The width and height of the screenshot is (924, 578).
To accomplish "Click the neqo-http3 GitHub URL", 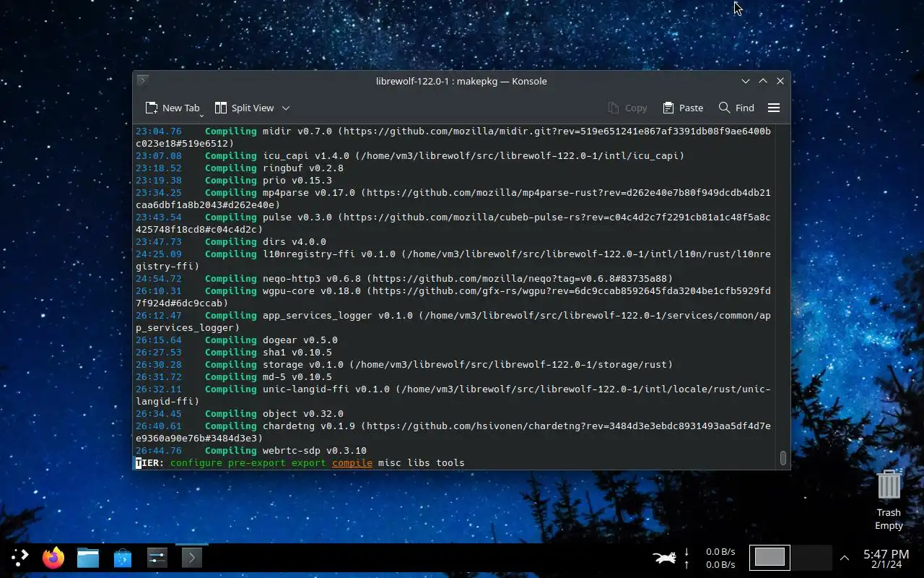I will (x=520, y=278).
